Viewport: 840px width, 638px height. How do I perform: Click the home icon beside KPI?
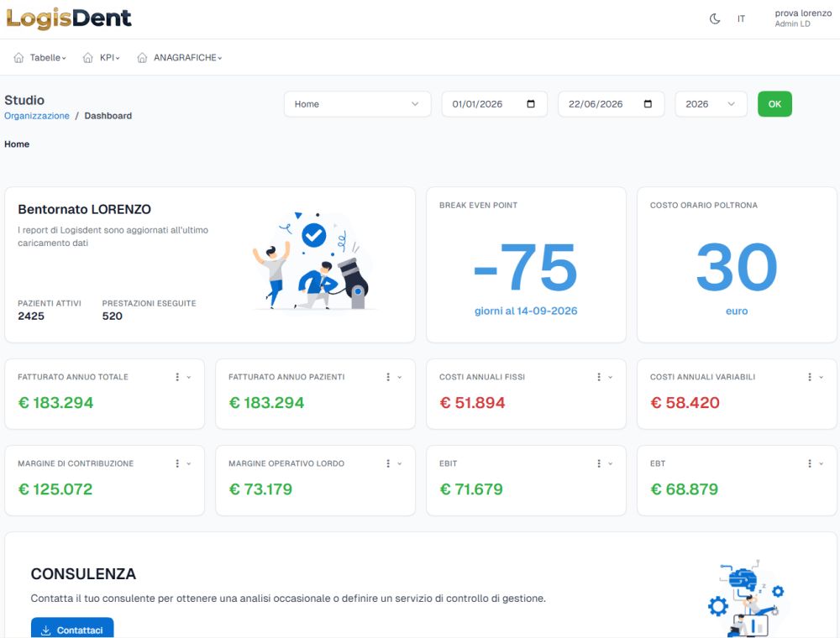pos(88,57)
